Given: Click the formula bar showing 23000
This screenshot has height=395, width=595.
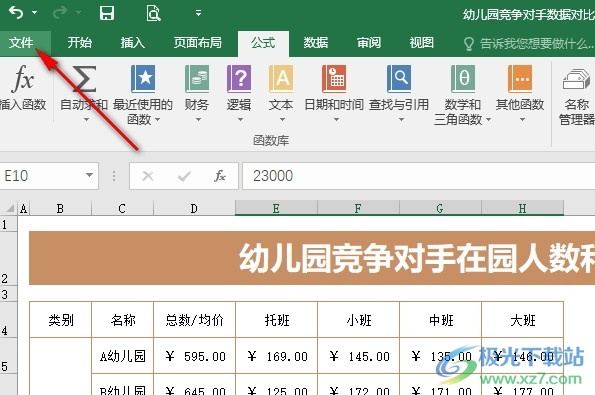Looking at the screenshot, I should pos(419,176).
